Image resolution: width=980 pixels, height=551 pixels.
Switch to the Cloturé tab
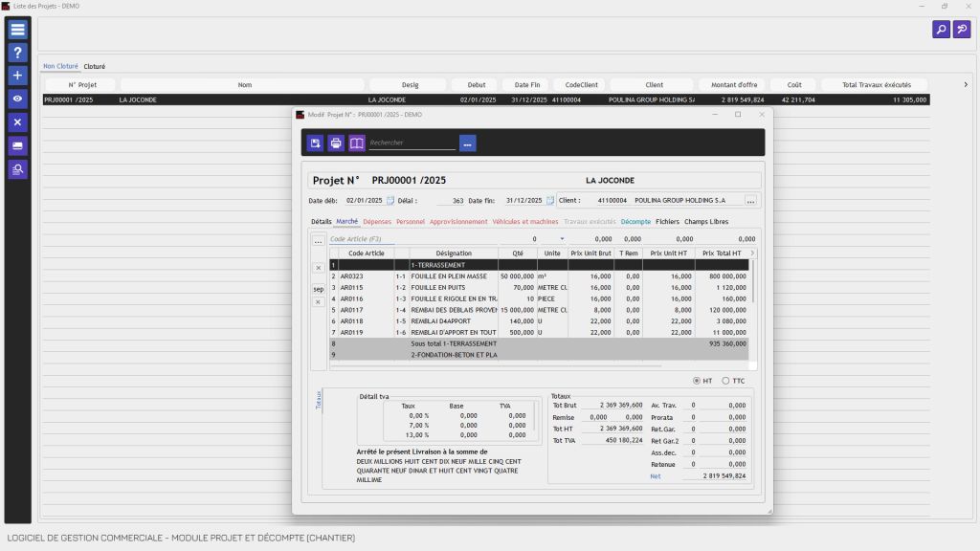pos(94,67)
